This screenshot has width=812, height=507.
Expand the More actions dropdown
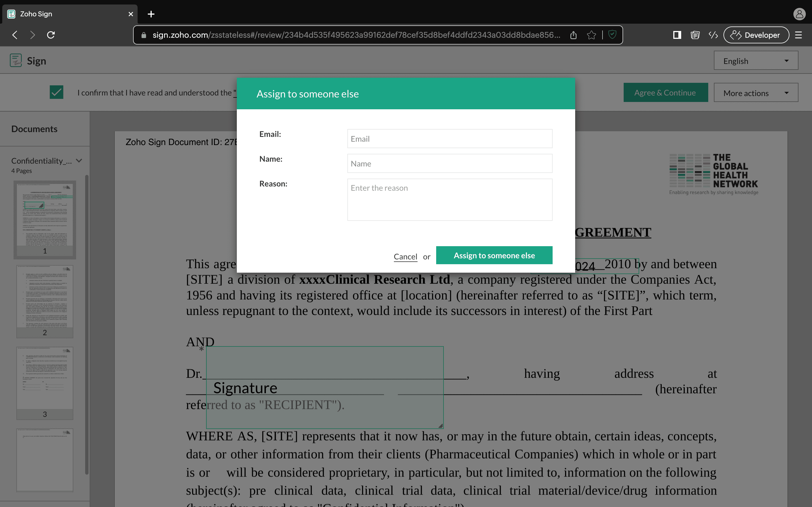tap(756, 93)
